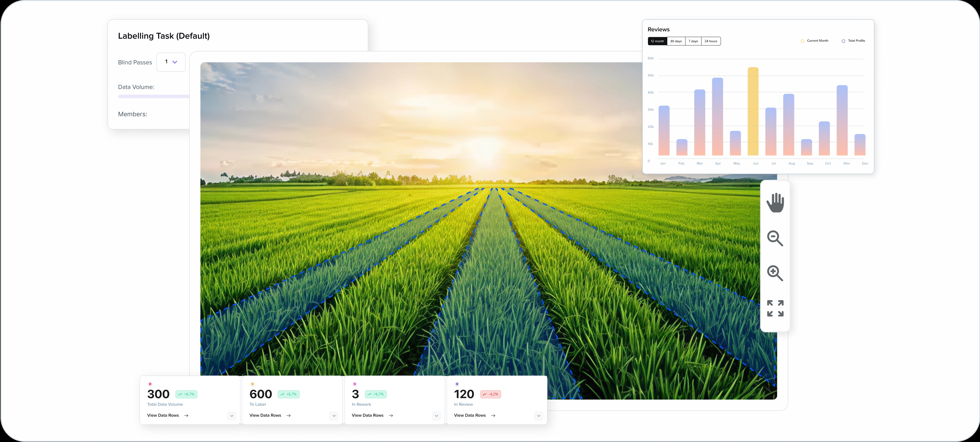Image resolution: width=980 pixels, height=442 pixels.
Task: Open the Blind Passes dropdown
Action: tap(171, 62)
